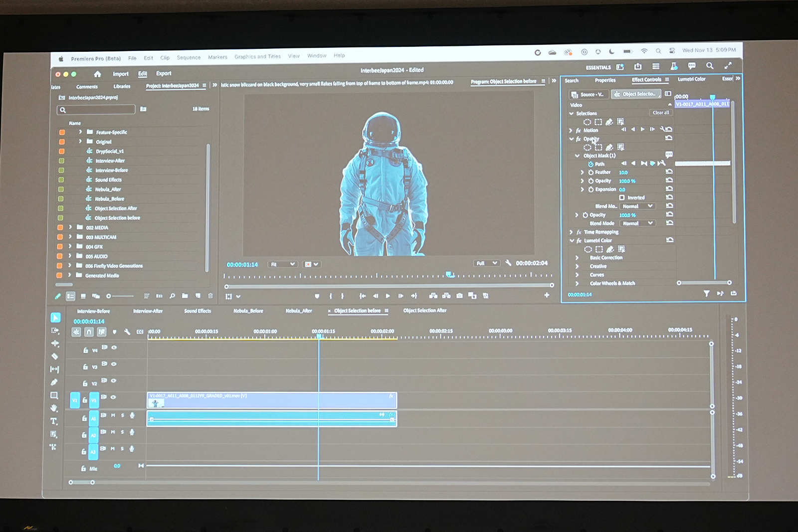The image size is (798, 532).
Task: Export a frame with the camera icon
Action: [x=459, y=296]
